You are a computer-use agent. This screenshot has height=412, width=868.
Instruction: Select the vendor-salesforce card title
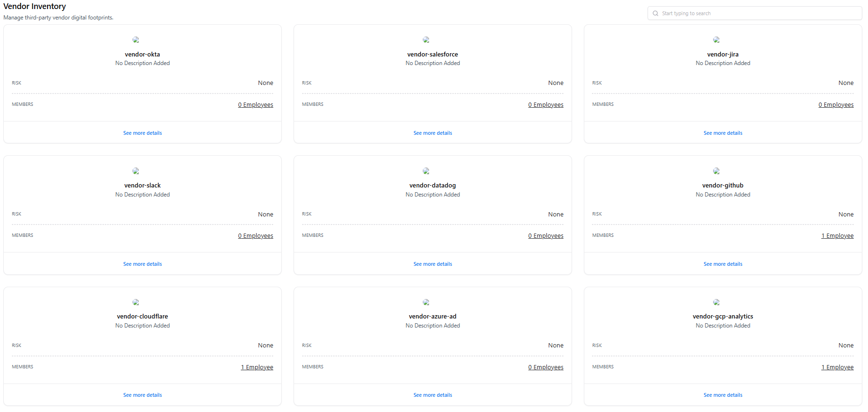click(x=433, y=55)
